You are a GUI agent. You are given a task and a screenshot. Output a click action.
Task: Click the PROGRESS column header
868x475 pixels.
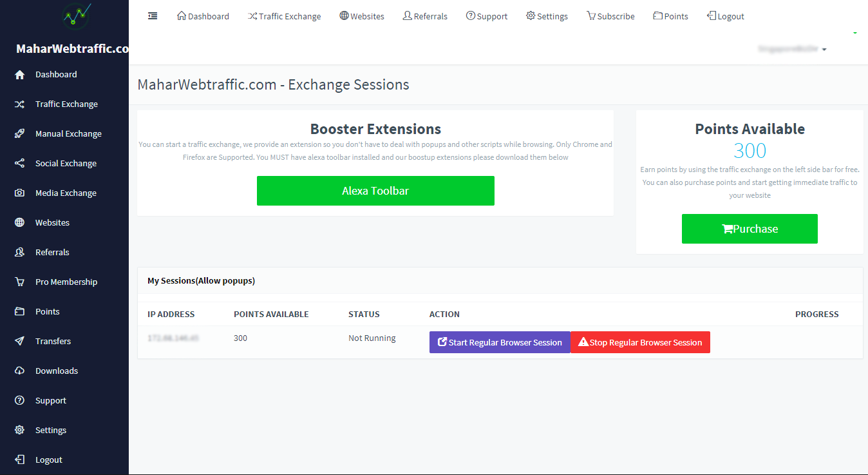(816, 315)
